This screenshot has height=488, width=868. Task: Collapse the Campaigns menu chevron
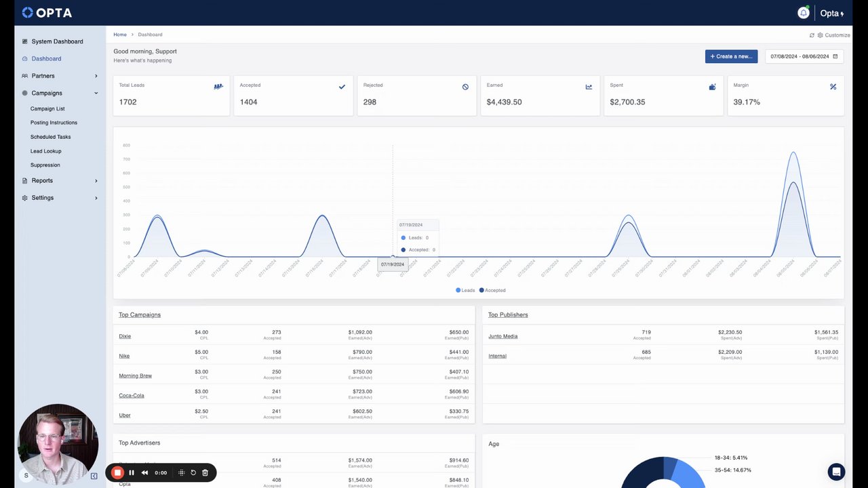click(96, 93)
